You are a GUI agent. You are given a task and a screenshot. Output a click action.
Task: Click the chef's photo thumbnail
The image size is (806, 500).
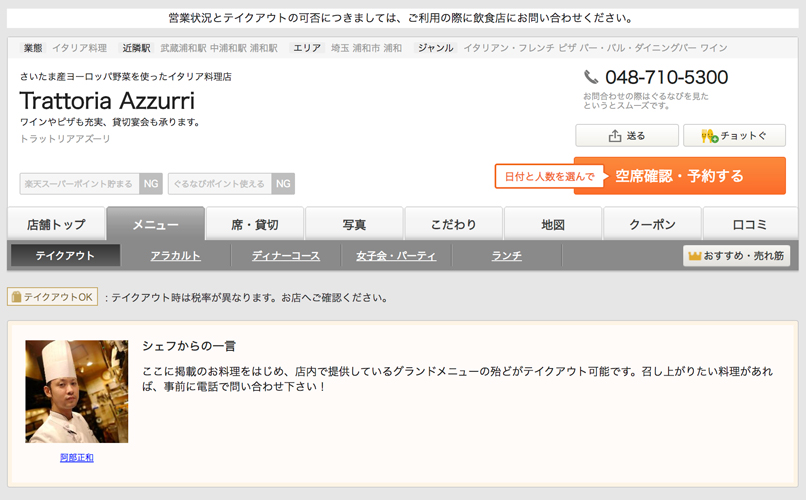77,392
